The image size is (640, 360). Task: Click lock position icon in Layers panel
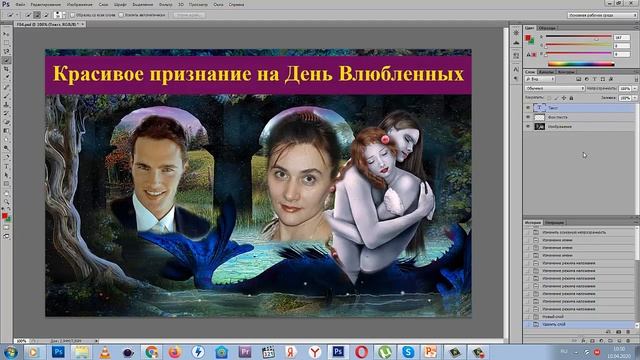click(x=564, y=98)
